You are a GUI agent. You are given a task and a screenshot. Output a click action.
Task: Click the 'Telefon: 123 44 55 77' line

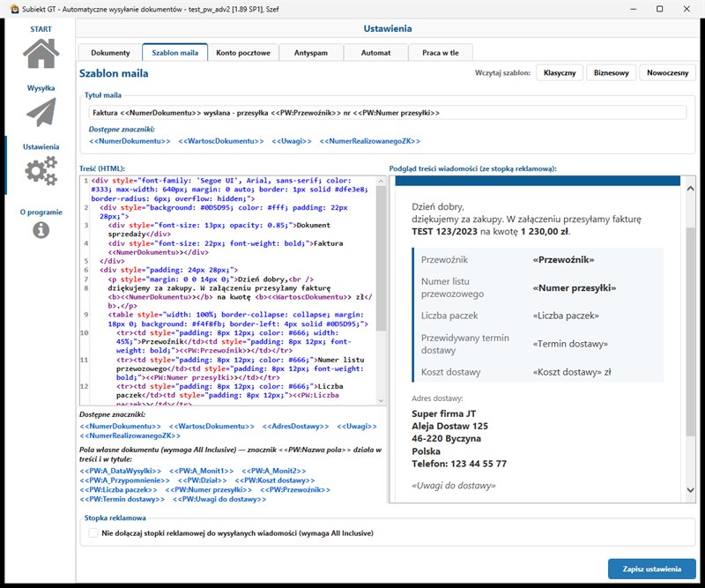[459, 464]
